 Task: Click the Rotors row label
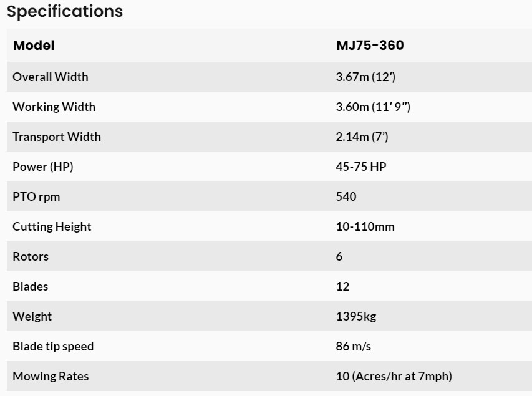pos(31,256)
